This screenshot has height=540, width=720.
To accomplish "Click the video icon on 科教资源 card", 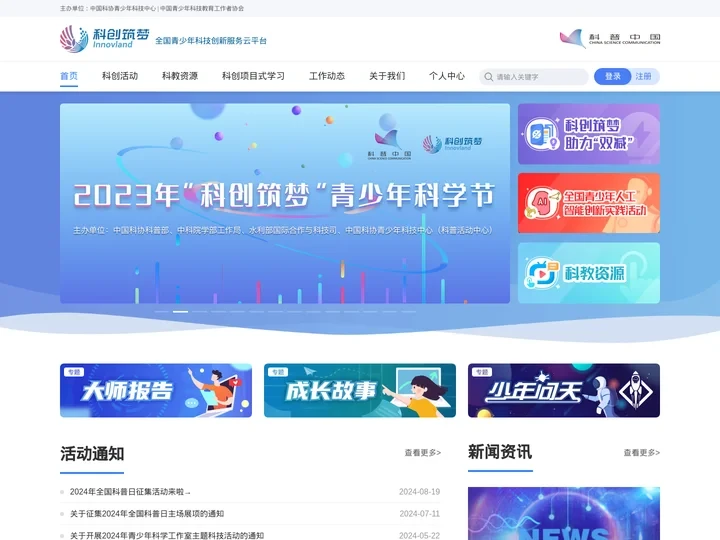I will point(542,273).
